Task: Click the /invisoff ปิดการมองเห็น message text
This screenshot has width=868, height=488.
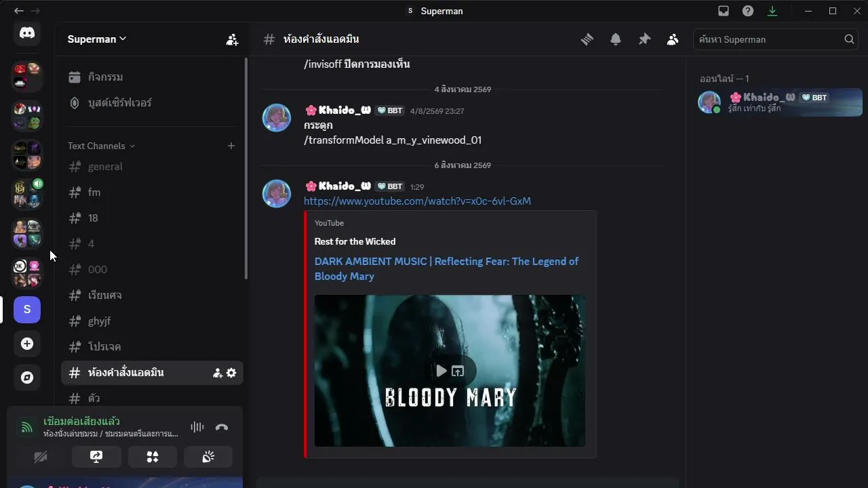Action: pyautogui.click(x=357, y=64)
